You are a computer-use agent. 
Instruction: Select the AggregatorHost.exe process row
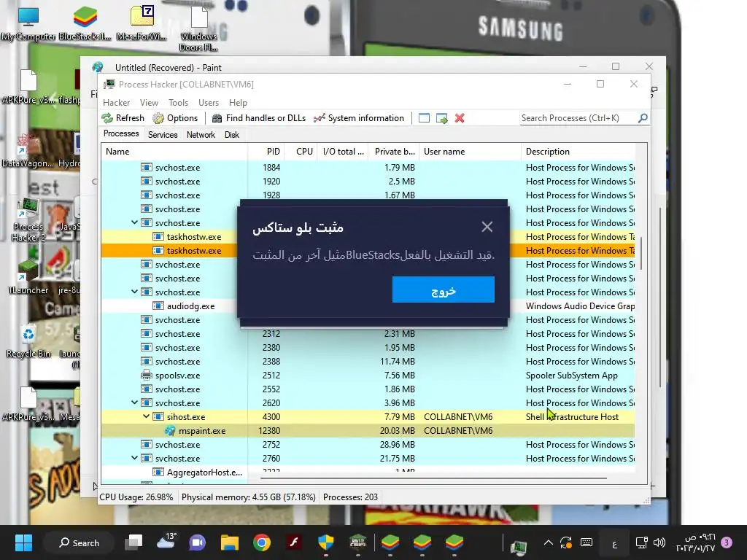tap(368, 472)
